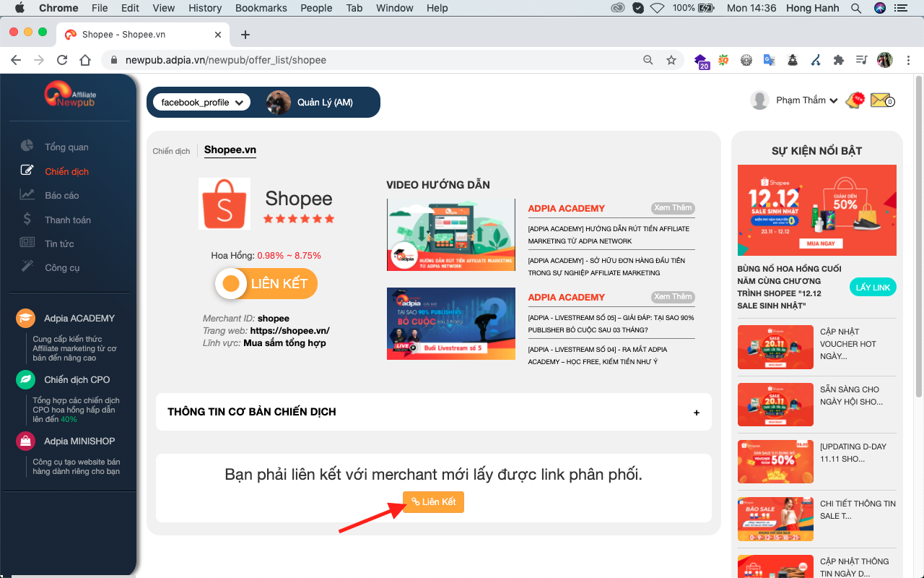Click the Shopee.vn breadcrumb label

pos(230,150)
